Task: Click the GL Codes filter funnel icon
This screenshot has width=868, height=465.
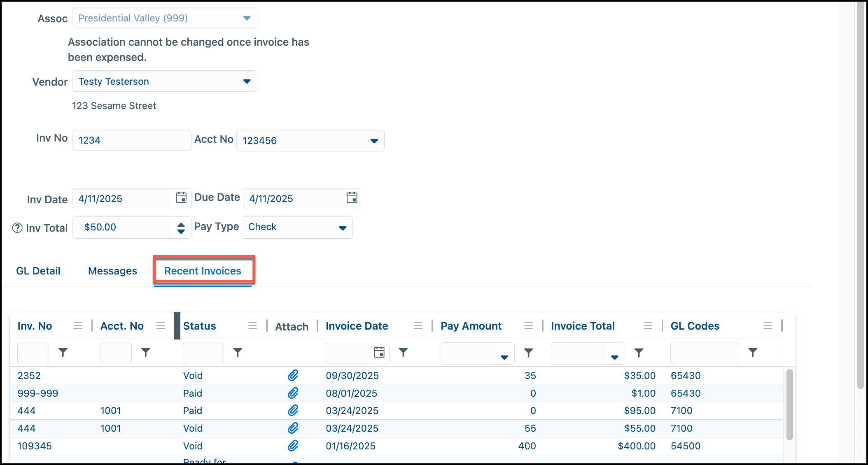Action: click(x=753, y=352)
